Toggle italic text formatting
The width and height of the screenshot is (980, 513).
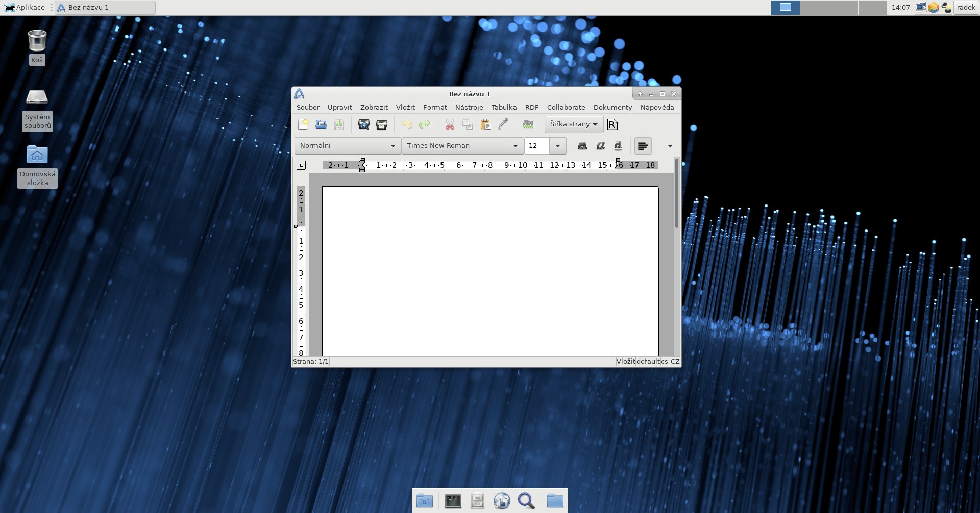(600, 146)
